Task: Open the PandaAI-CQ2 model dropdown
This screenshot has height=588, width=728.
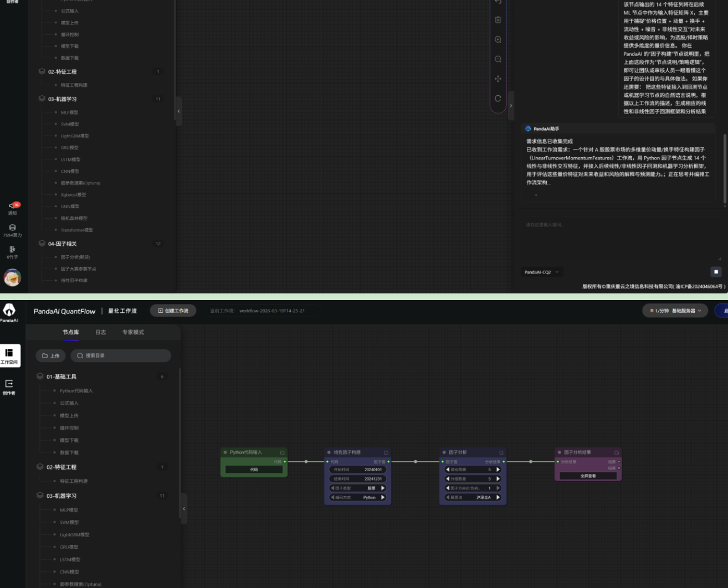Action: pyautogui.click(x=541, y=272)
